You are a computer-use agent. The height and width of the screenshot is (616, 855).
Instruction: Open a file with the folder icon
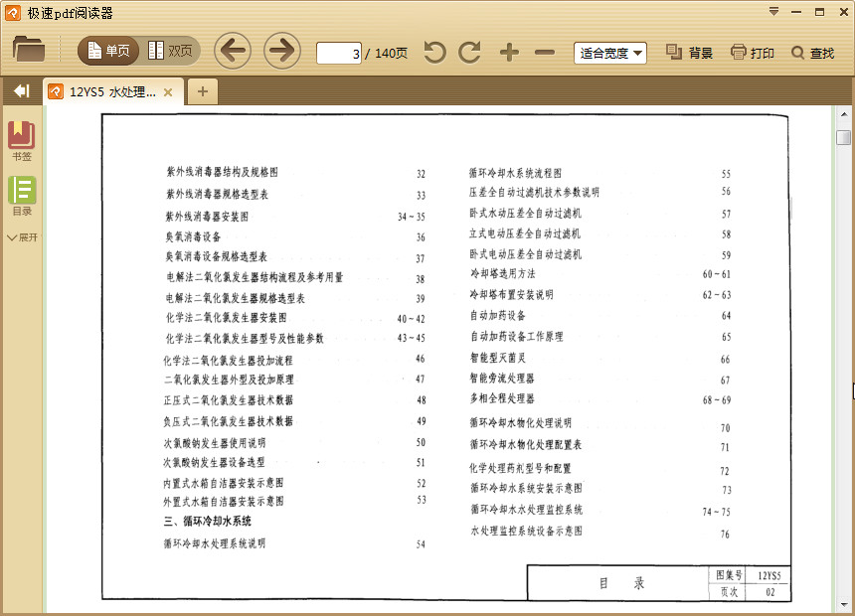click(29, 50)
